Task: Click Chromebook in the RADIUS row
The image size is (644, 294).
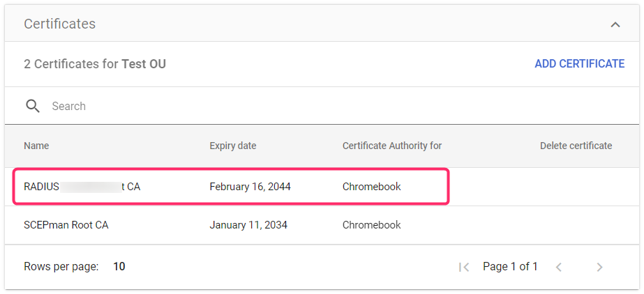Action: pos(371,187)
